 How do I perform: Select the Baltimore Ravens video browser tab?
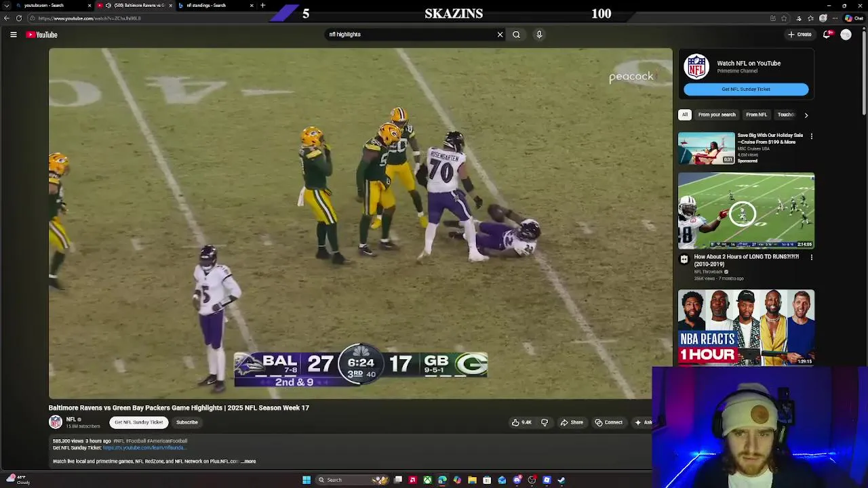[x=134, y=5]
